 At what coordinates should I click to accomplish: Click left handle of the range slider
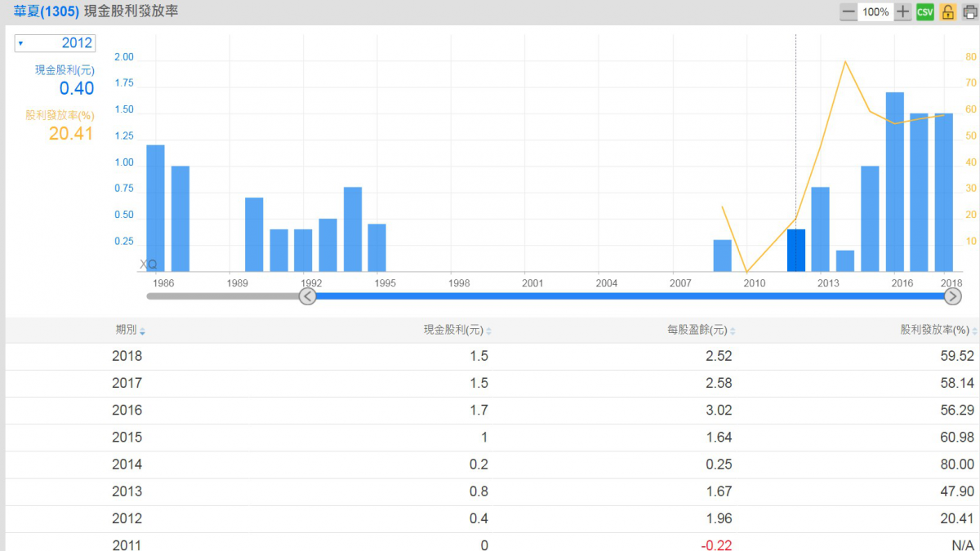tap(307, 295)
